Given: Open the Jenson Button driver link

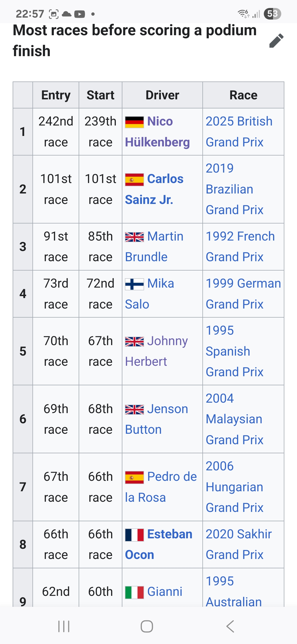Looking at the screenshot, I should [x=156, y=419].
